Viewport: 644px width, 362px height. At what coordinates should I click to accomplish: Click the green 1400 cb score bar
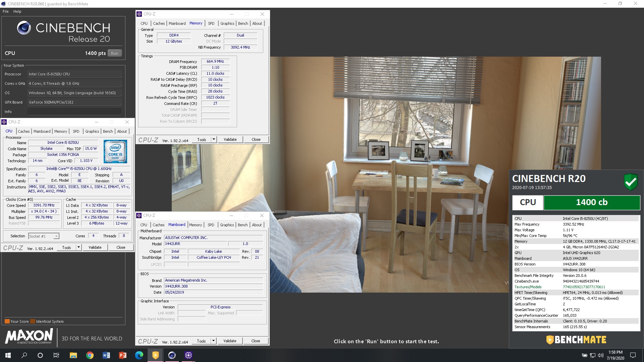(592, 202)
